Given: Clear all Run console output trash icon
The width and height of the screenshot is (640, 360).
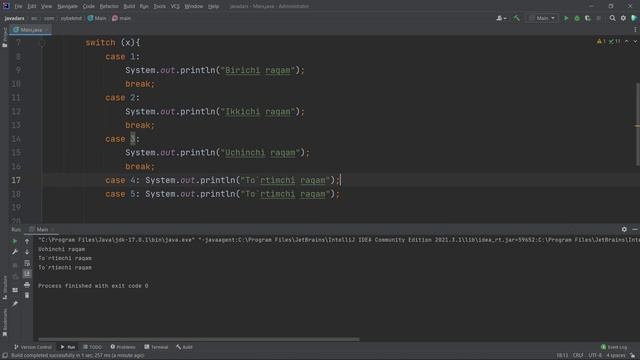Looking at the screenshot, I should pos(27,295).
